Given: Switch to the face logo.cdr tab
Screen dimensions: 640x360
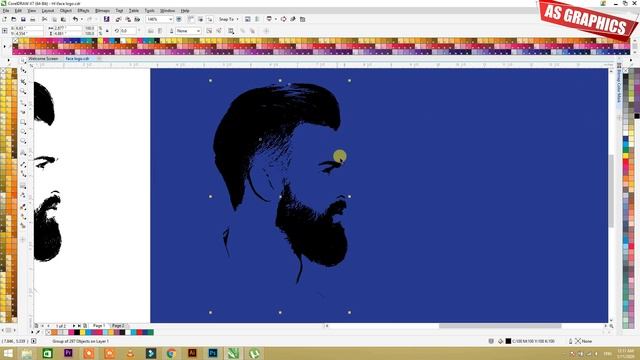Looking at the screenshot, I should tap(77, 59).
